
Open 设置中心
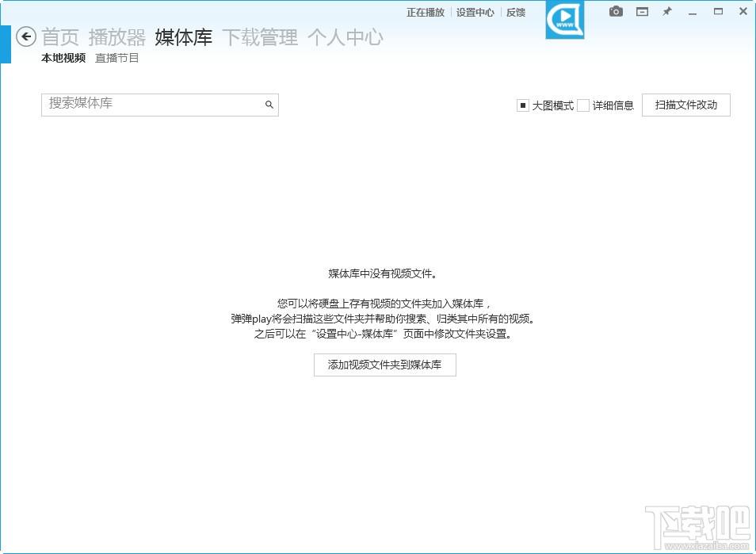click(x=475, y=13)
